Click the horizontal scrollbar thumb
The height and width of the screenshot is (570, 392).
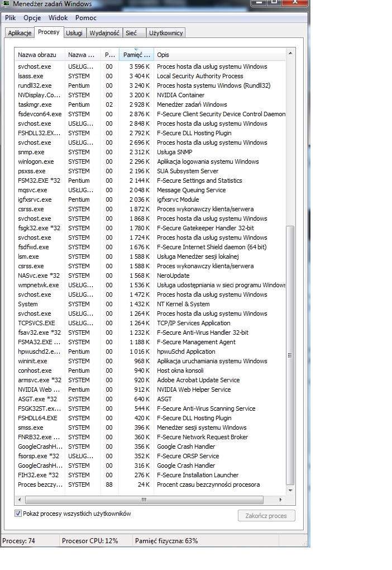(144, 500)
